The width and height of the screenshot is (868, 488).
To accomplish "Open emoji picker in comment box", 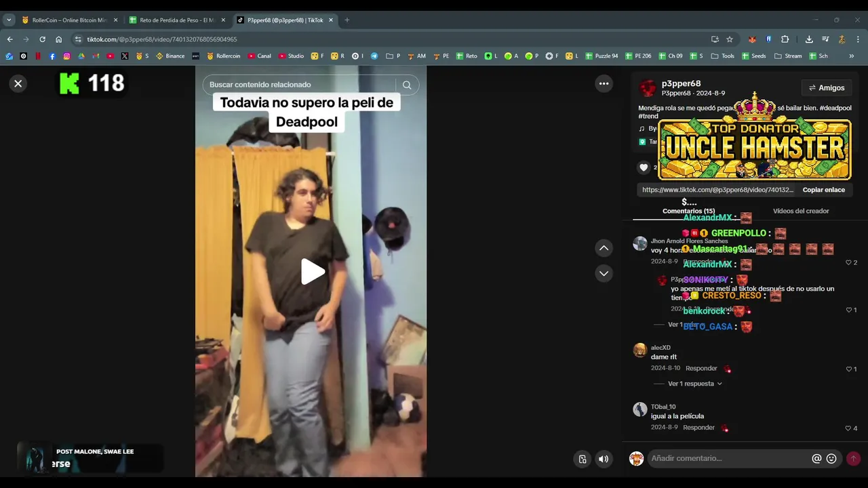I will (x=831, y=459).
